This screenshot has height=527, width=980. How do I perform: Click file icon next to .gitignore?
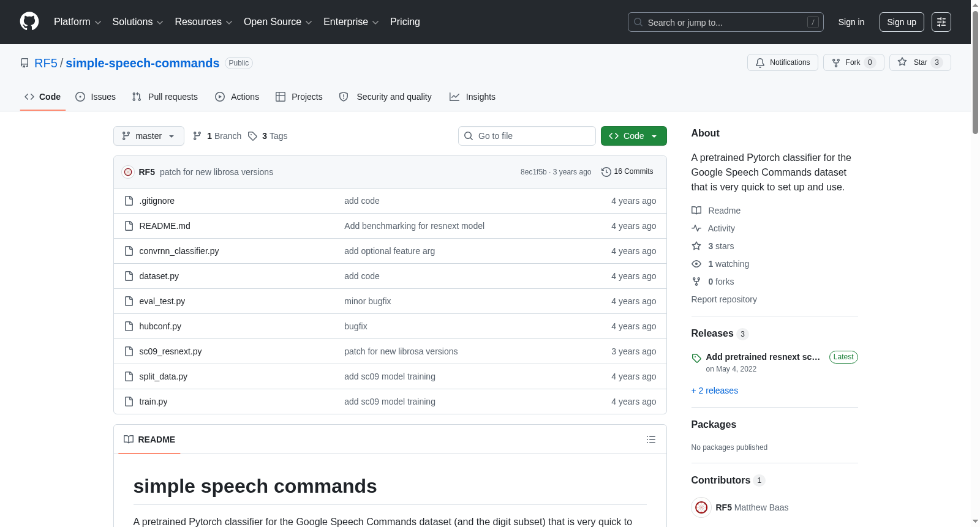[129, 201]
